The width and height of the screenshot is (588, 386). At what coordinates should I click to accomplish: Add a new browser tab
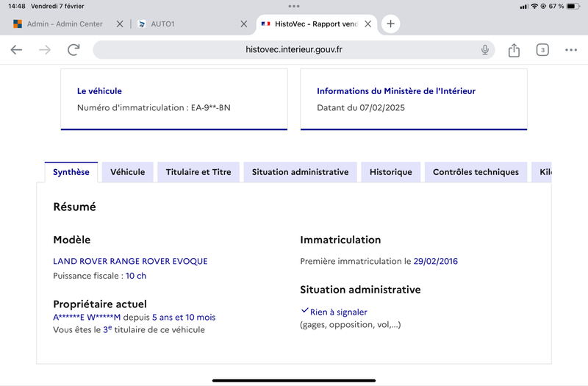390,24
